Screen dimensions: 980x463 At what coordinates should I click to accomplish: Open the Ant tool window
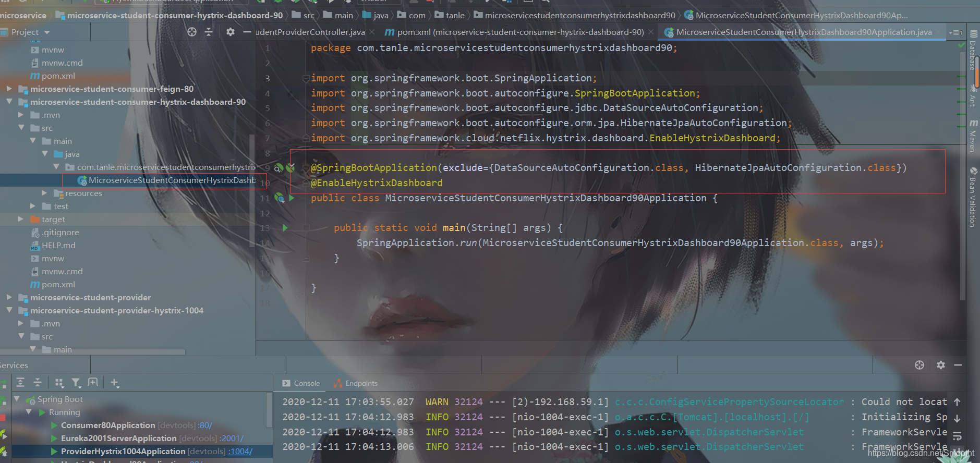click(973, 95)
